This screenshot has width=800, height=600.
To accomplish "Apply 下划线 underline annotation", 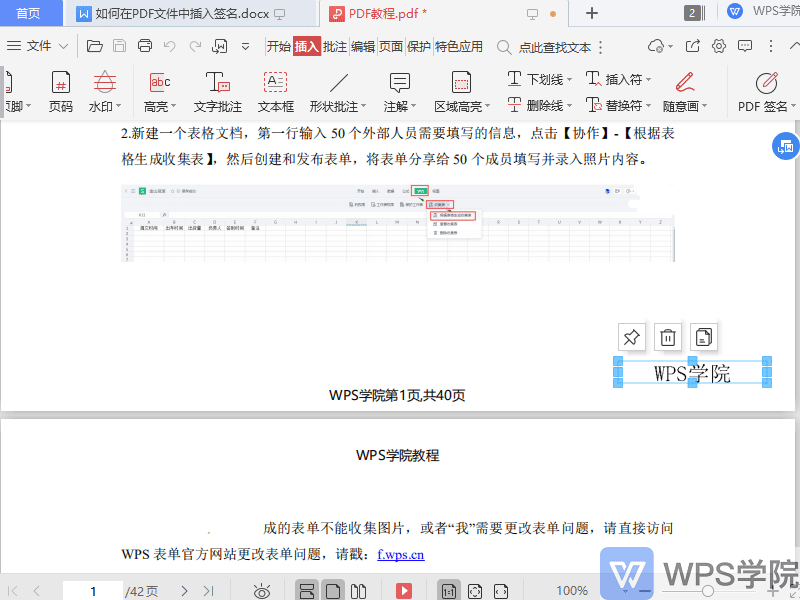I will coord(543,78).
